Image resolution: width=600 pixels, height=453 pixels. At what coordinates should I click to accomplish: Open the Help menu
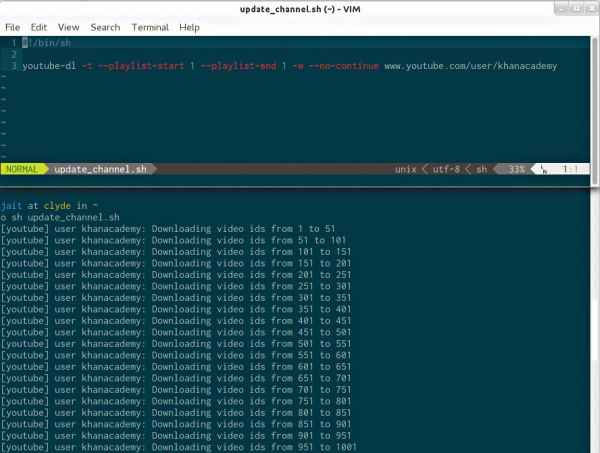pos(189,28)
